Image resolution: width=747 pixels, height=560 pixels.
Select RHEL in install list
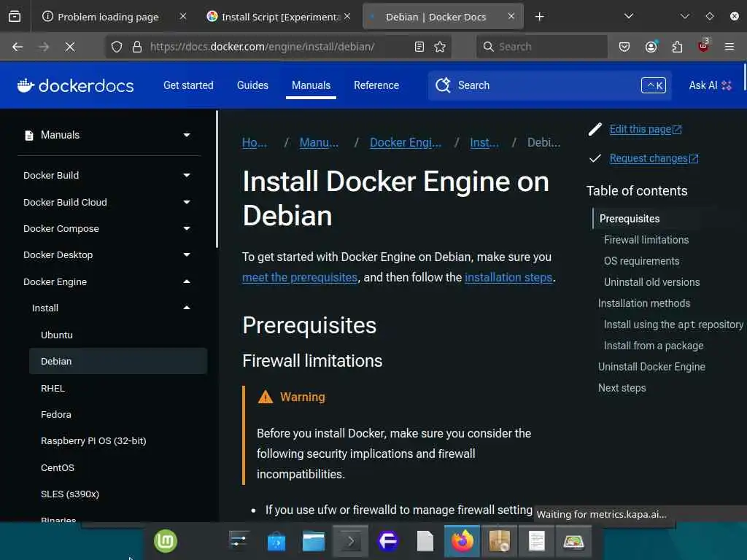(x=53, y=388)
